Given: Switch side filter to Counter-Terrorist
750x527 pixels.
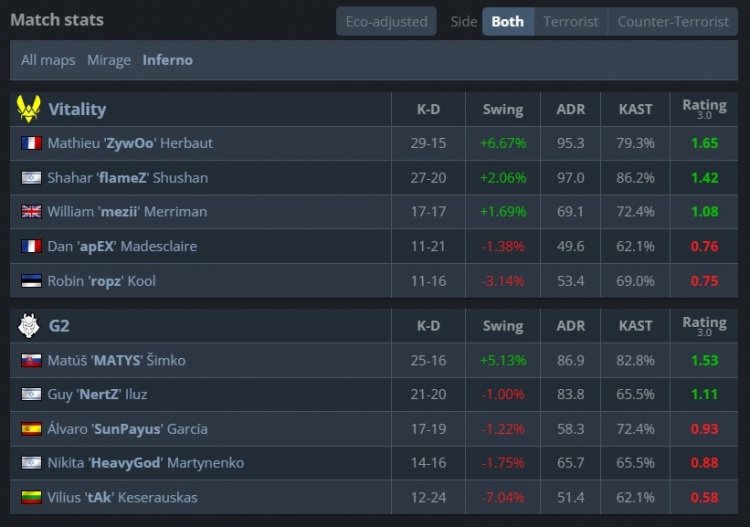Looking at the screenshot, I should [673, 21].
